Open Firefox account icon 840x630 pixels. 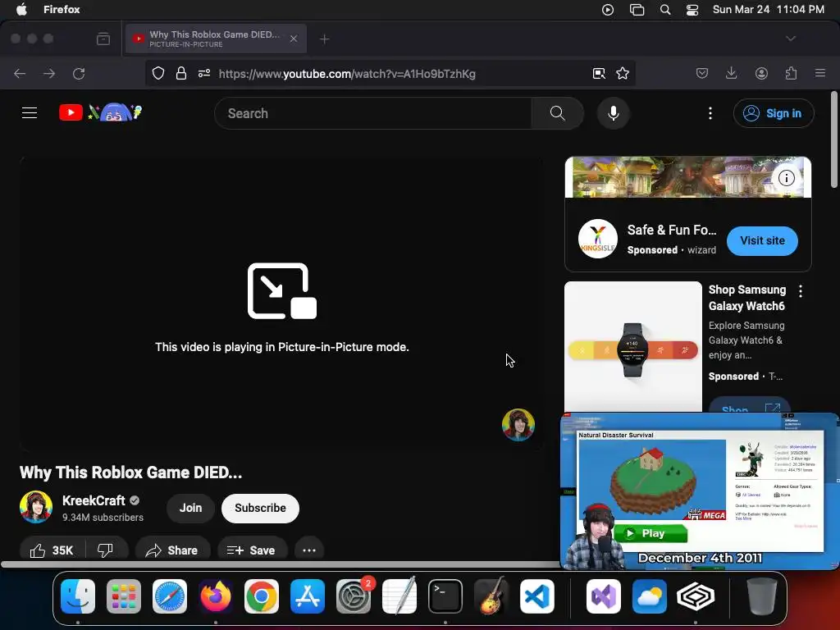pos(761,73)
